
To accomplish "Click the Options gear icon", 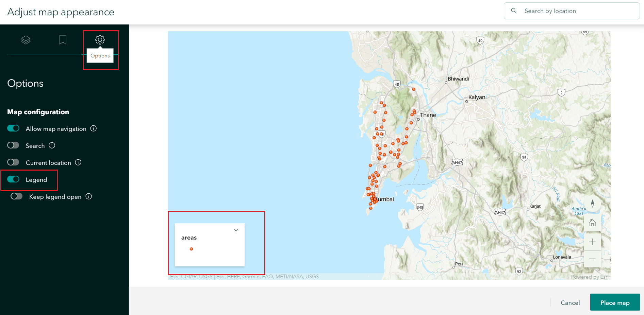I will click(100, 39).
